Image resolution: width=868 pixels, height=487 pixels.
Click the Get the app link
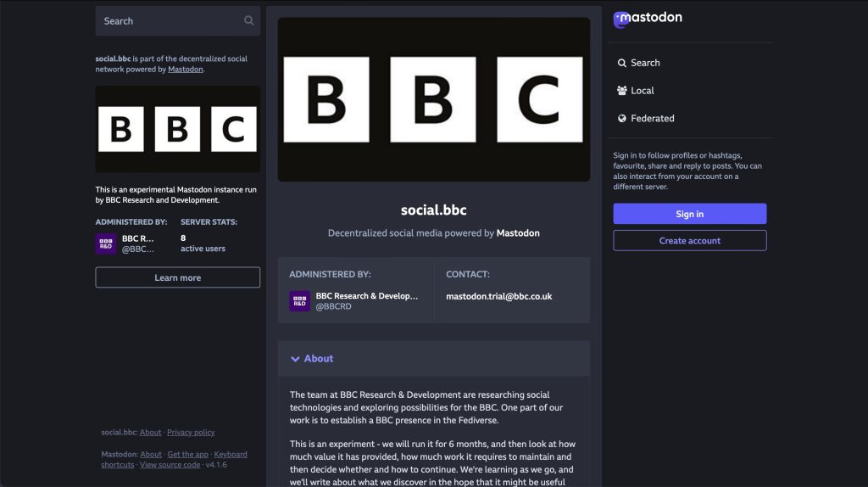point(187,454)
